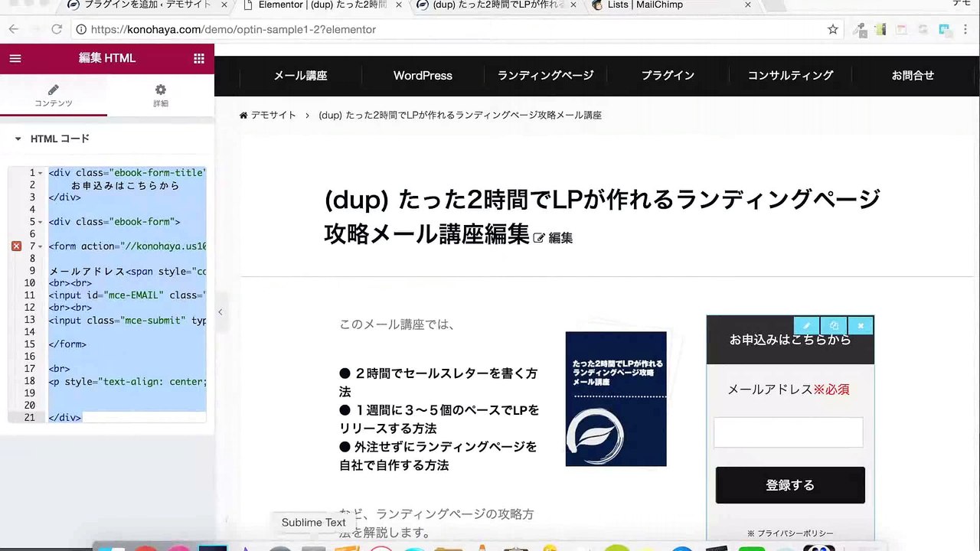Click the お申込みはこちらから form heading
Viewport: 980px width, 551px height.
pos(790,340)
